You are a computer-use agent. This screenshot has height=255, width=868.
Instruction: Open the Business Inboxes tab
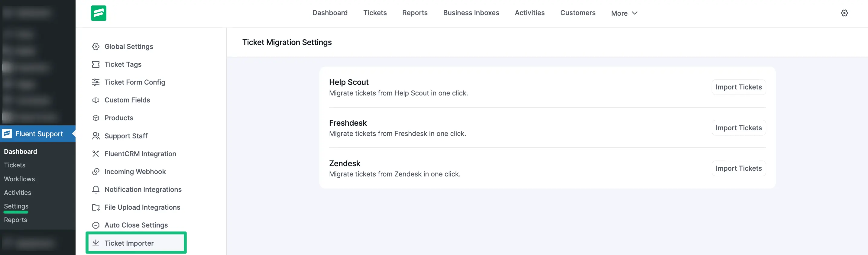click(471, 13)
